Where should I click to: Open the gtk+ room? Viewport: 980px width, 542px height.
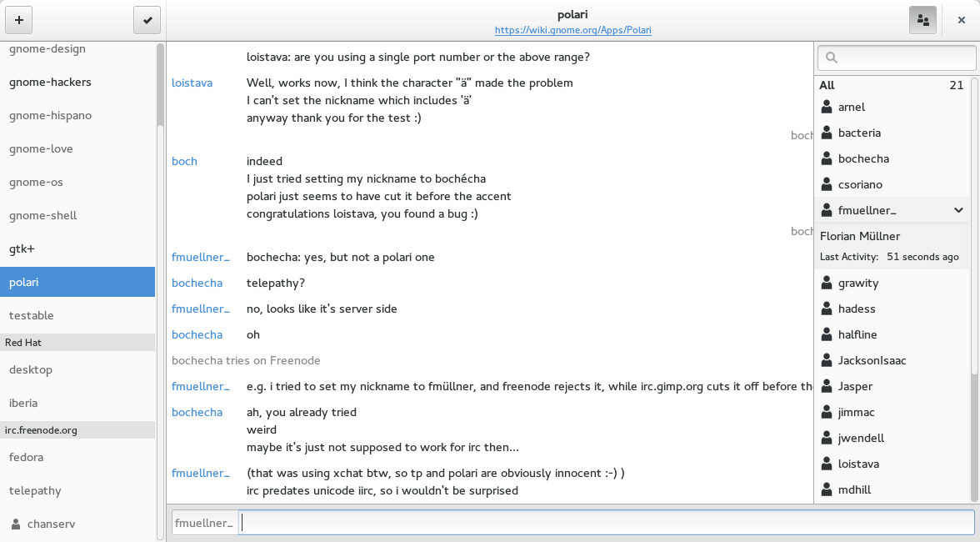pos(77,248)
